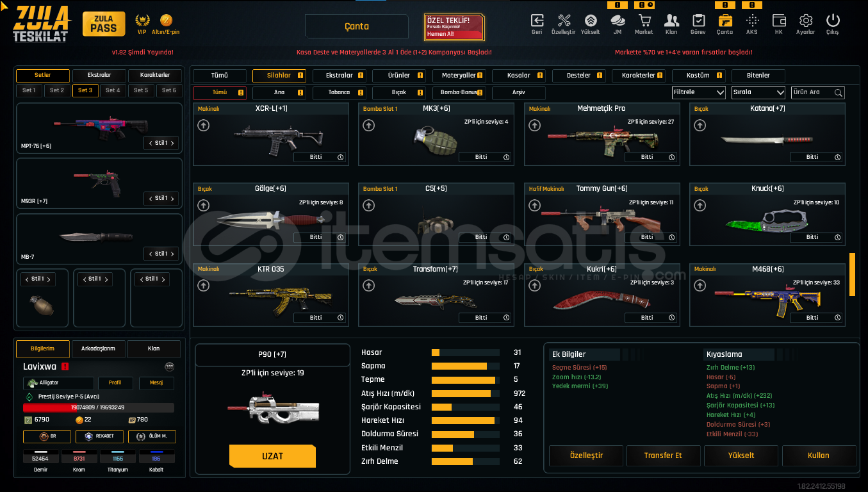Click the prestige XP progress bar
The height and width of the screenshot is (492, 868).
98,407
